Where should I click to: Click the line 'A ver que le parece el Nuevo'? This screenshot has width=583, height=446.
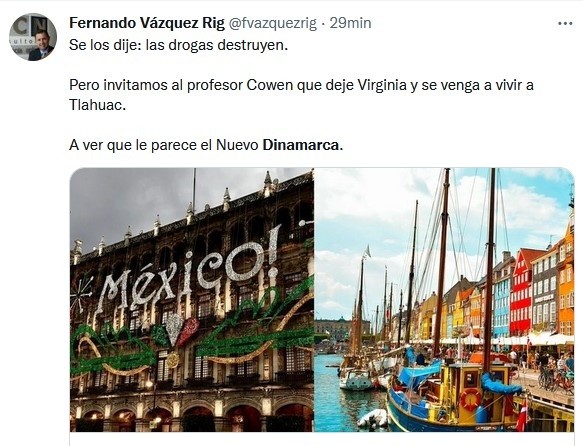pyautogui.click(x=164, y=145)
